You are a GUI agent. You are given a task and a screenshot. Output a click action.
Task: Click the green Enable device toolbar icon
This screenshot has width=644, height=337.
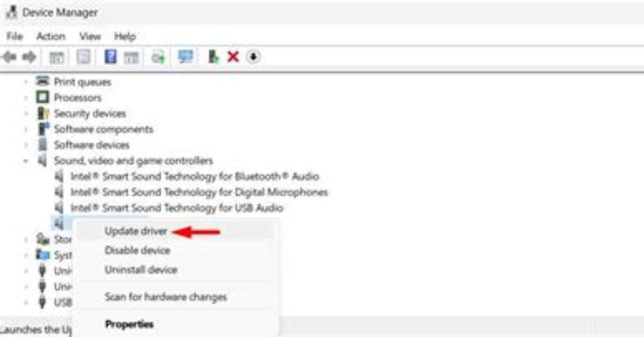[x=214, y=56]
